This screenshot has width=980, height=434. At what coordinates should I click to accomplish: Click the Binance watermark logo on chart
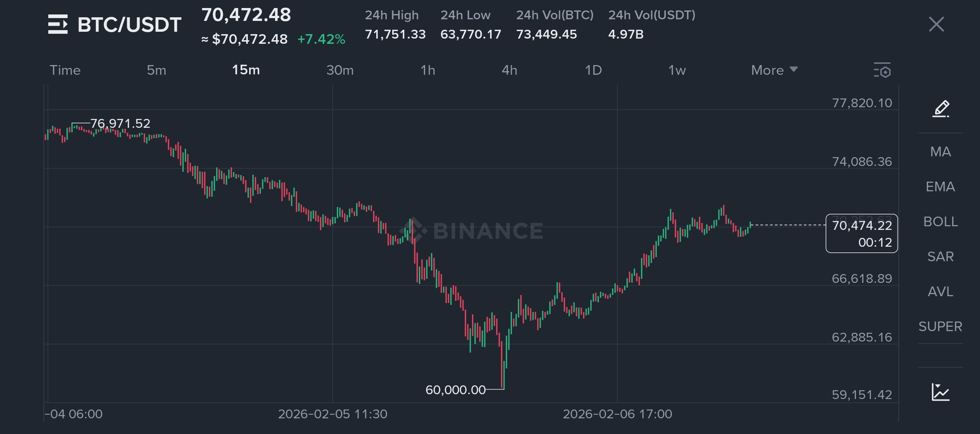pyautogui.click(x=471, y=231)
